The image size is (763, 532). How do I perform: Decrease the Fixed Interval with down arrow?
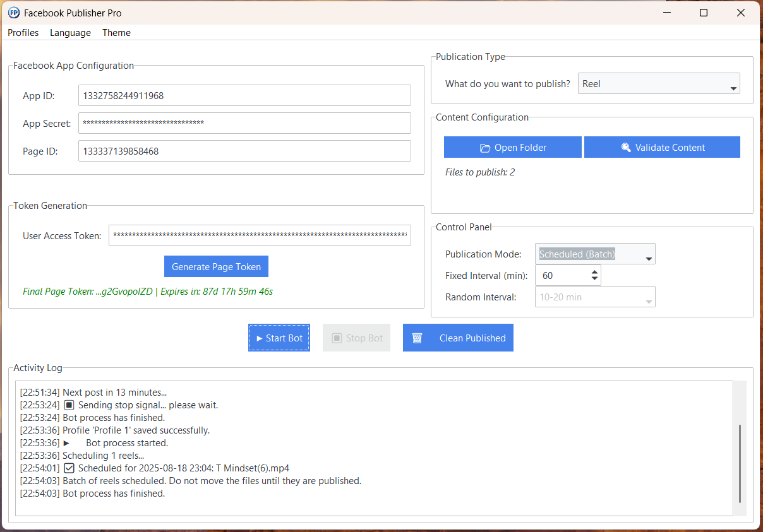tap(594, 279)
